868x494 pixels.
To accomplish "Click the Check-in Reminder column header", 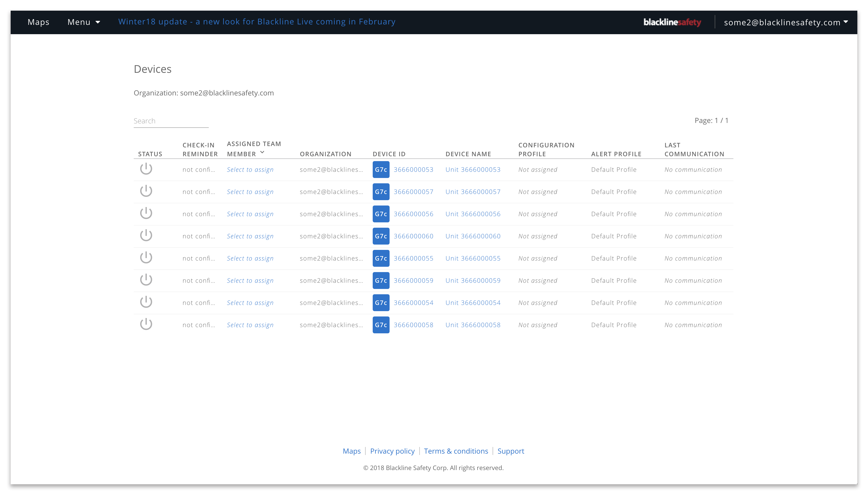I will pos(200,149).
